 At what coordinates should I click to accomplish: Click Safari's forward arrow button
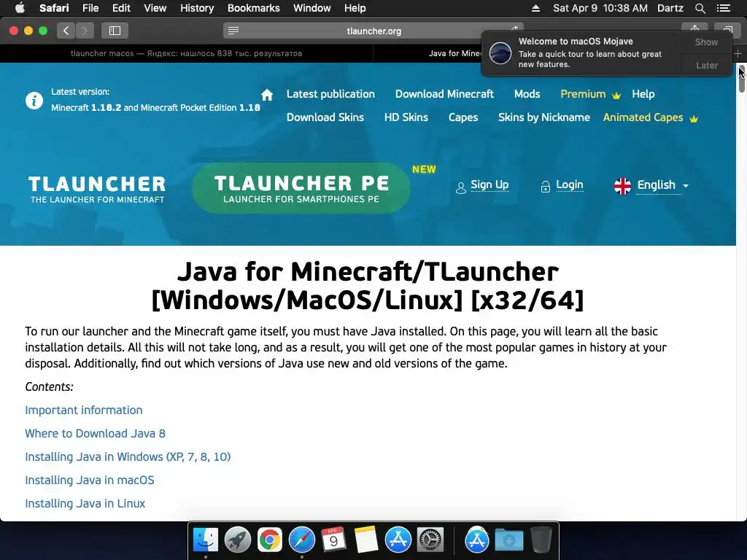click(x=85, y=31)
